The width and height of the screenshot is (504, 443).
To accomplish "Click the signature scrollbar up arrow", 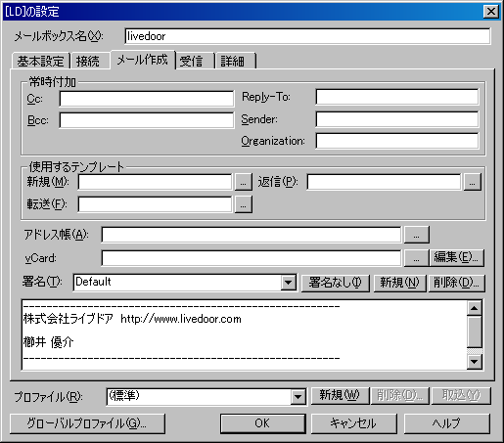I will point(475,308).
